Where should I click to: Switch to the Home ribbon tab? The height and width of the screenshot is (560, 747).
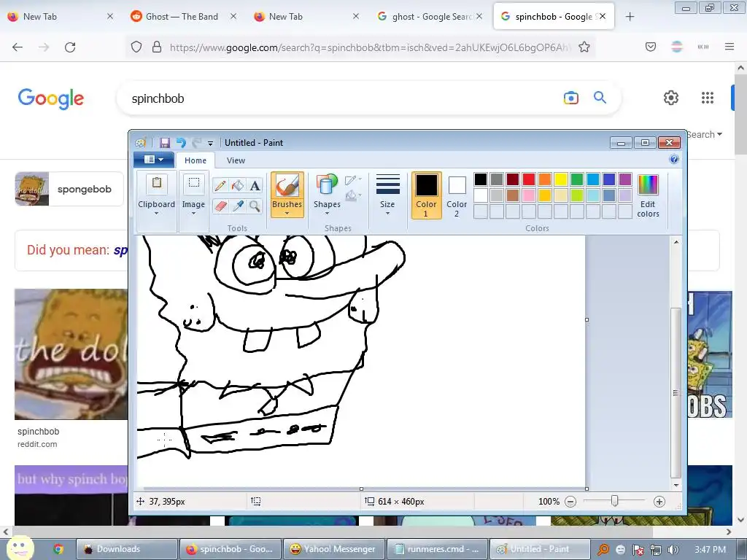(196, 160)
